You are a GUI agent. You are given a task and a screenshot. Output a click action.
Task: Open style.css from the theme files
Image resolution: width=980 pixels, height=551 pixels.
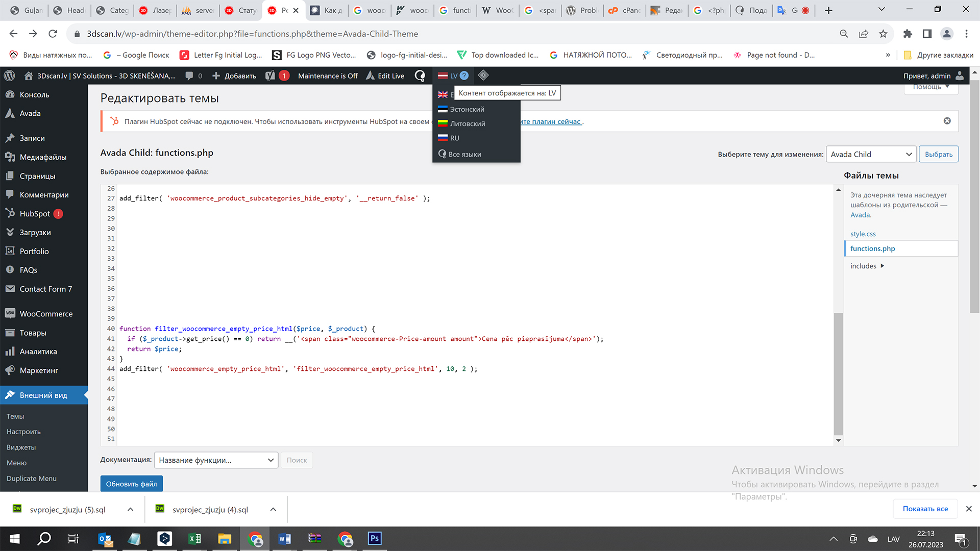pos(863,234)
